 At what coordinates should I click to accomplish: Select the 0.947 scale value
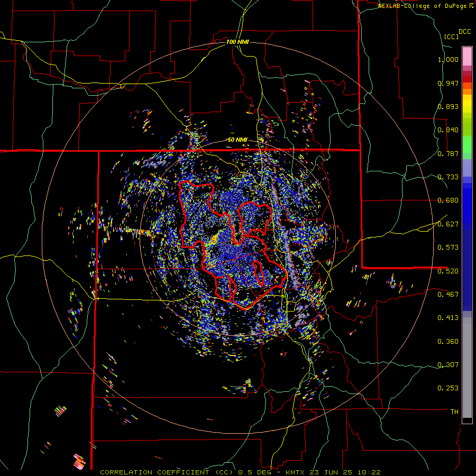coord(448,83)
